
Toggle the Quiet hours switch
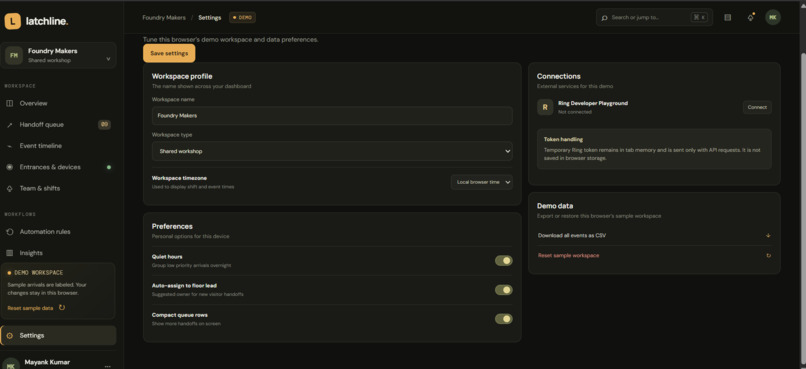(x=504, y=261)
